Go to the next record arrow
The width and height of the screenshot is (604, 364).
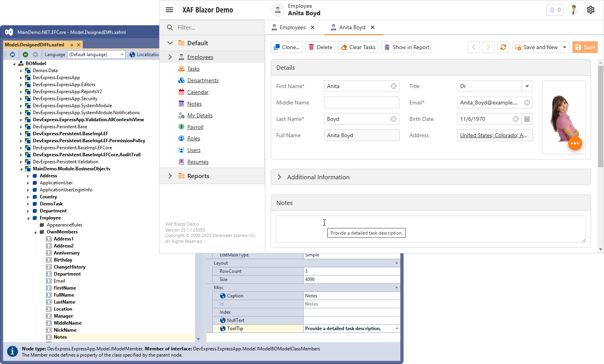(488, 47)
